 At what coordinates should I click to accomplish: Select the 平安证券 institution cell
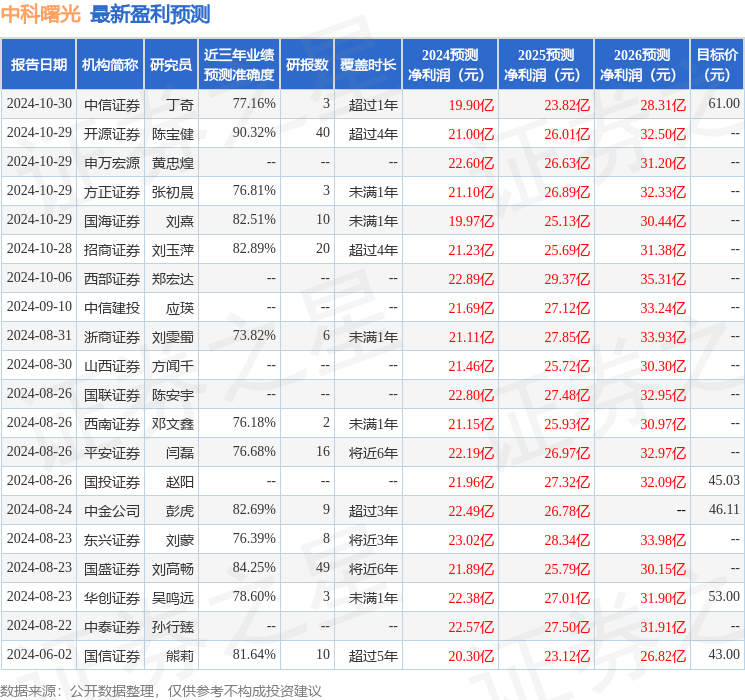(112, 453)
